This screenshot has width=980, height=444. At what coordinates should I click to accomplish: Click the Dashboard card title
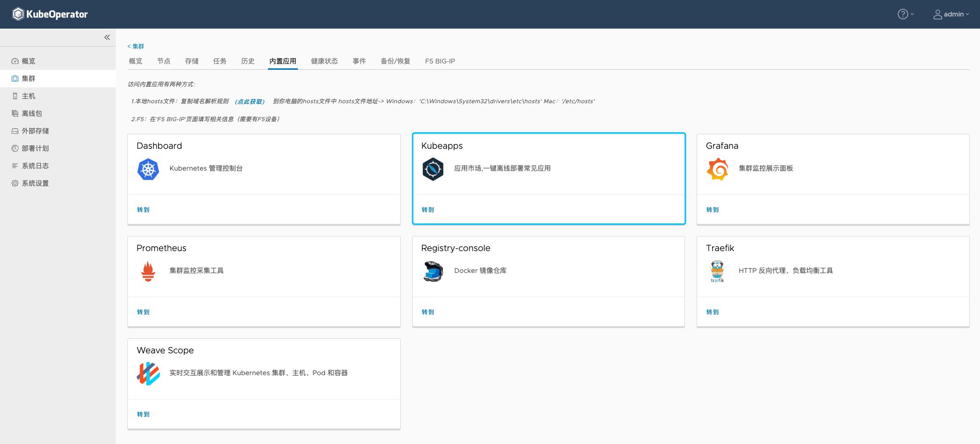[159, 146]
